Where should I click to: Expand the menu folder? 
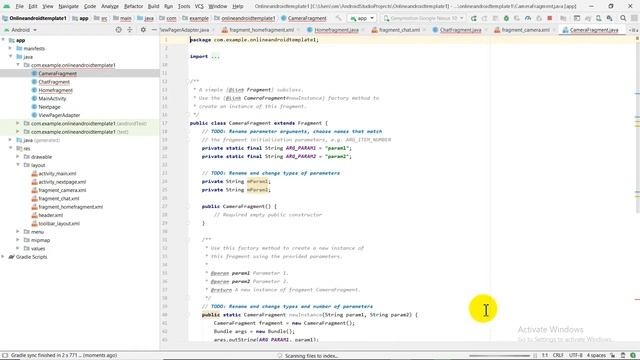coord(18,231)
